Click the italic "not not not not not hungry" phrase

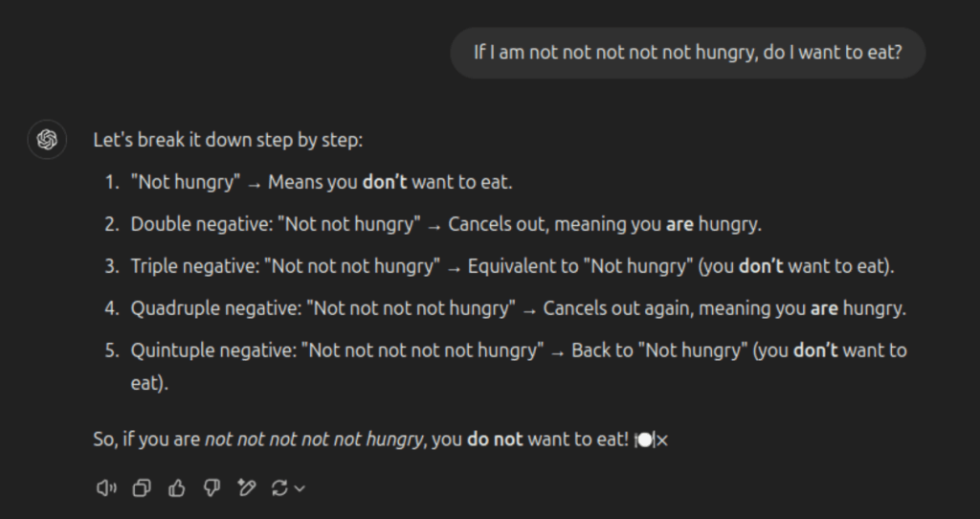coord(314,440)
